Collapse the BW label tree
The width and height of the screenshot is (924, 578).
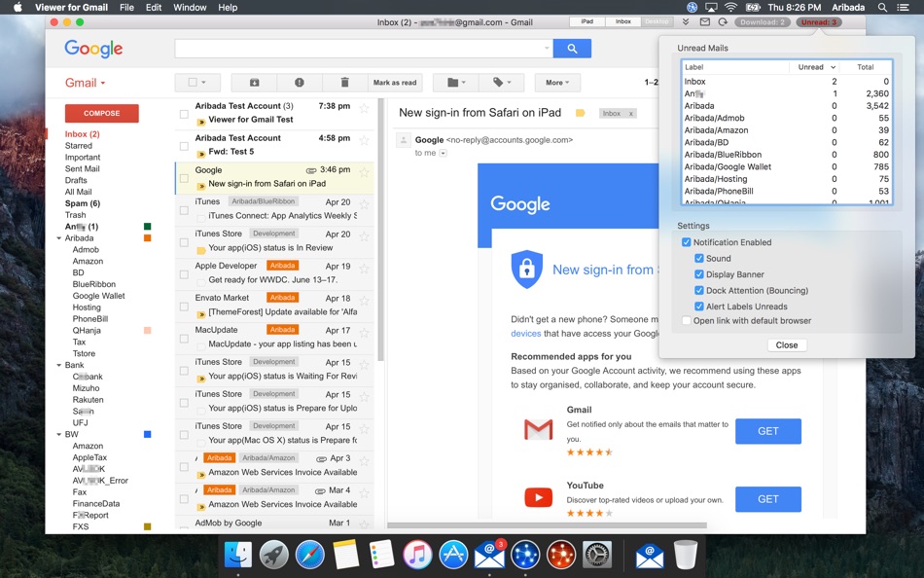click(x=59, y=435)
